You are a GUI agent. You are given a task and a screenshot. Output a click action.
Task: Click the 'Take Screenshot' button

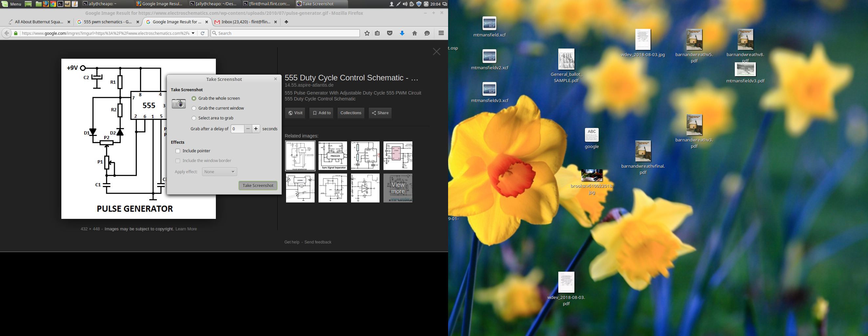pos(258,185)
